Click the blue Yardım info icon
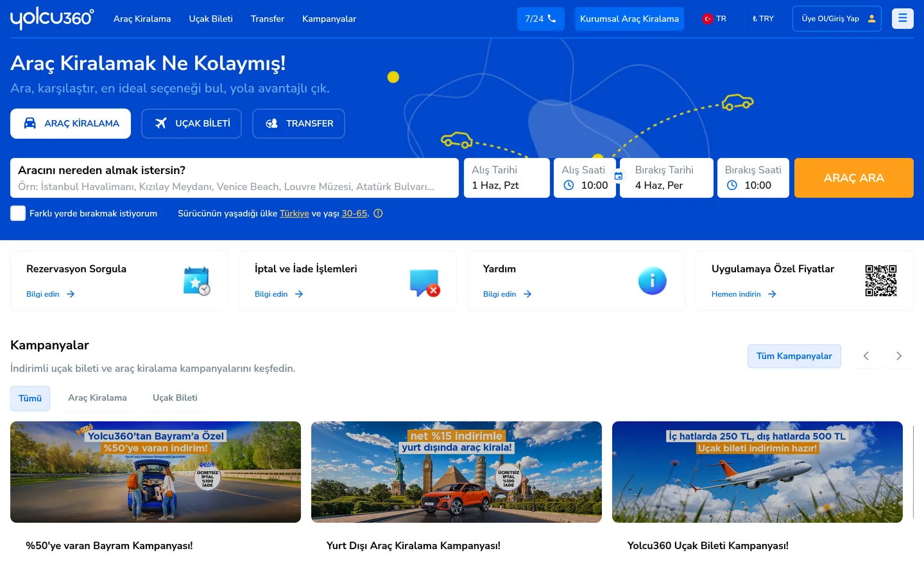Screen dimensions: 924x578 [x=653, y=281]
